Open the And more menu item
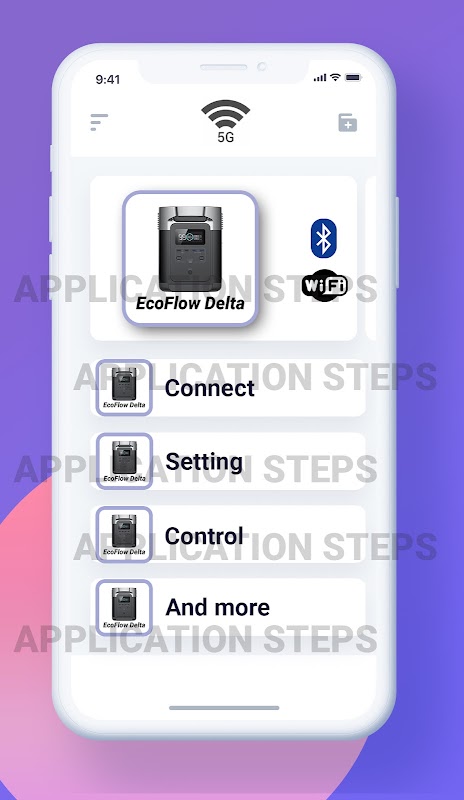The height and width of the screenshot is (800, 464). tap(228, 608)
